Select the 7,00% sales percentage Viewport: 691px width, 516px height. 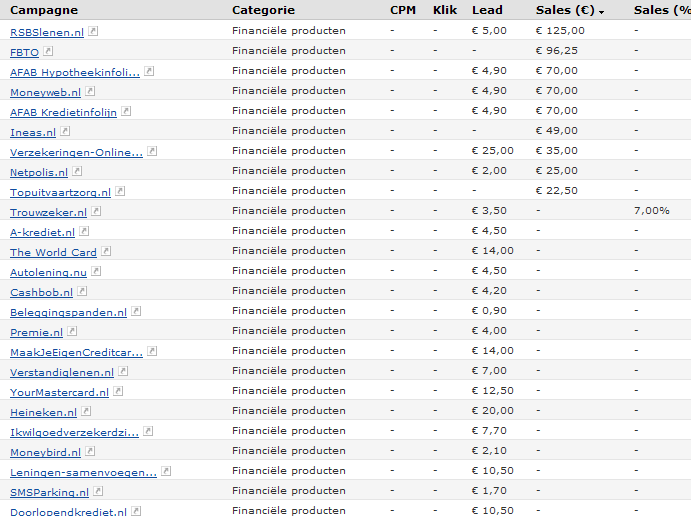pyautogui.click(x=651, y=211)
